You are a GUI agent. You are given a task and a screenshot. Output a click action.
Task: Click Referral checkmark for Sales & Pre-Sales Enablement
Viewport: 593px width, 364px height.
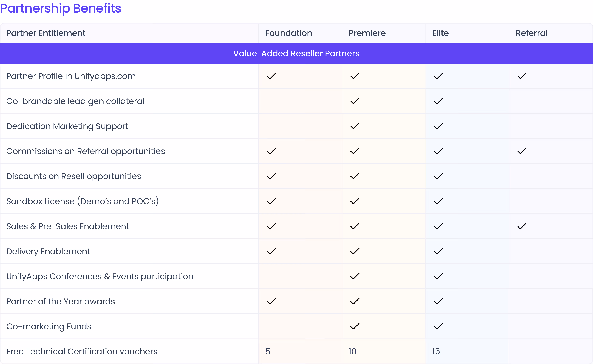click(522, 226)
